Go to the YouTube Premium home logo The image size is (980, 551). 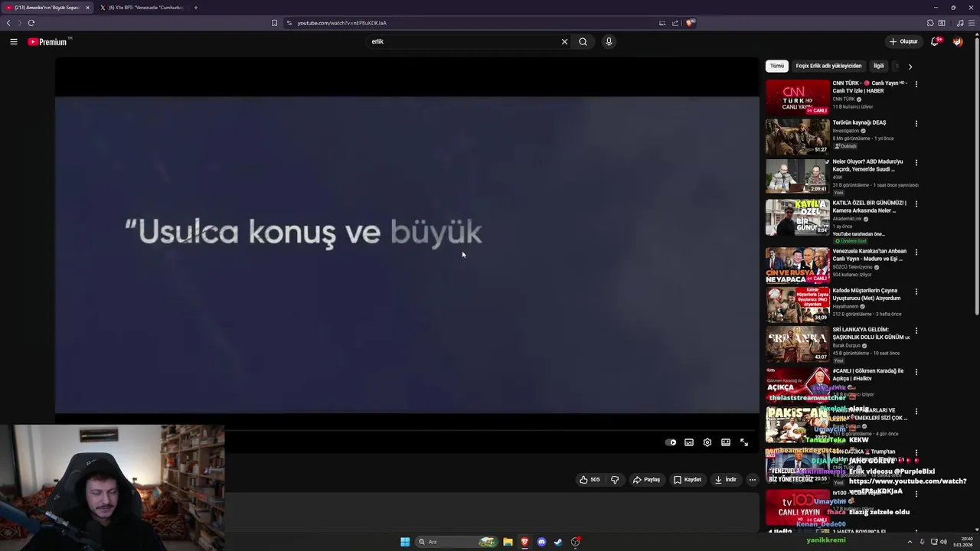49,41
